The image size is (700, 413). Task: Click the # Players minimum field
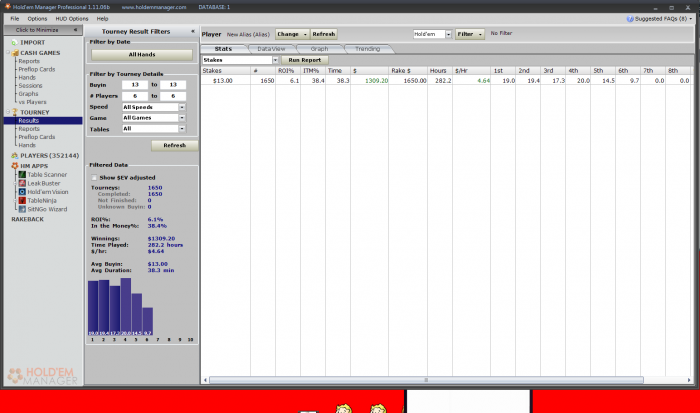coord(135,96)
